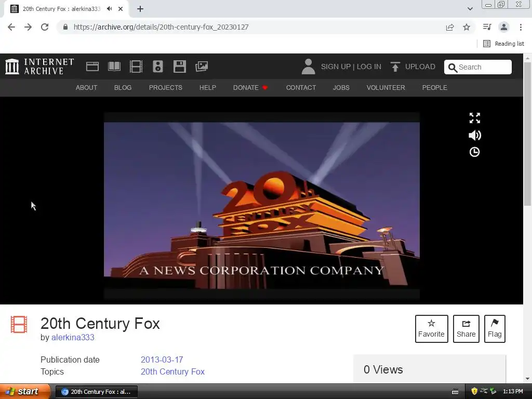
Task: Open the BLOG menu item
Action: point(123,87)
